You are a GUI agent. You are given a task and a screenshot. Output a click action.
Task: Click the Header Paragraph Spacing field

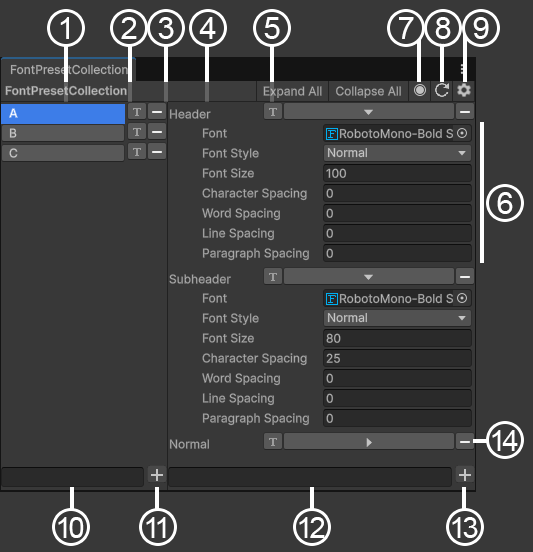click(397, 253)
